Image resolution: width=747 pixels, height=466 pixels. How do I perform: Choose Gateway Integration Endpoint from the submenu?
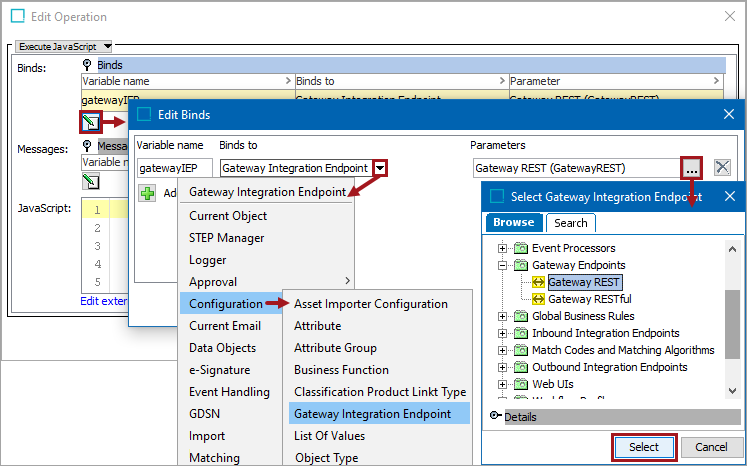372,414
